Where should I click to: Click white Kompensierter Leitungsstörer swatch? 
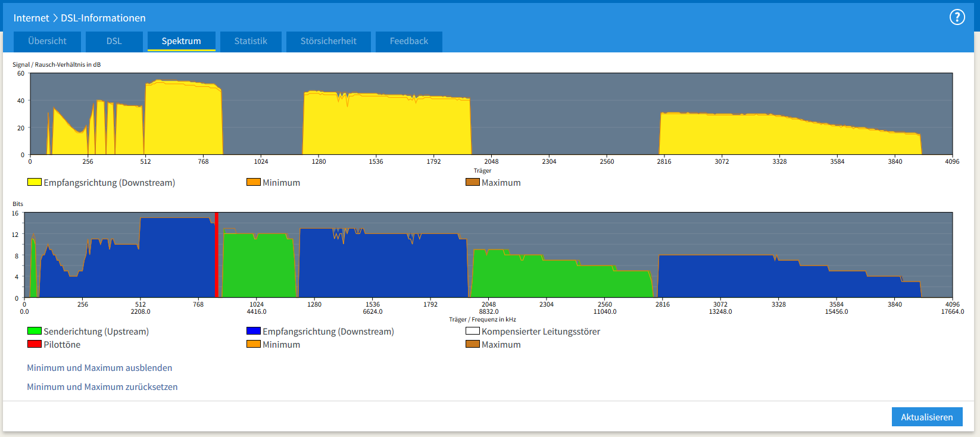[x=473, y=331]
